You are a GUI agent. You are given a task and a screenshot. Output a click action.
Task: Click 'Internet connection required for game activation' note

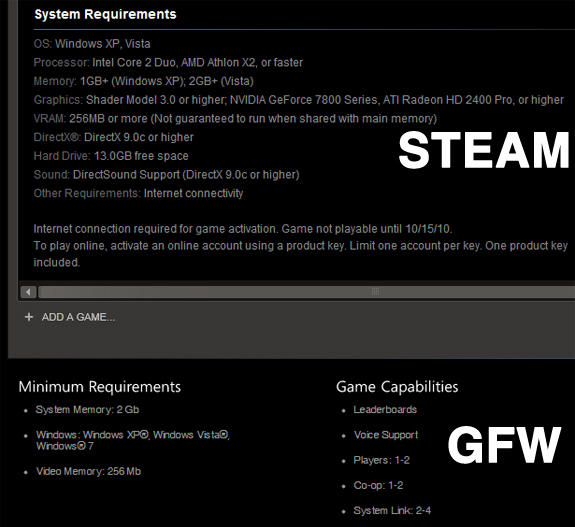(x=243, y=229)
